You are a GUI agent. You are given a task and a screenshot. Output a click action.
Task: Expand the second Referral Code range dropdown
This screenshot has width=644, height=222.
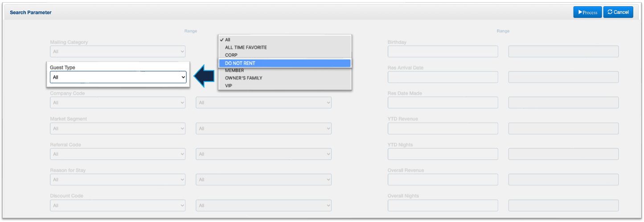(263, 154)
